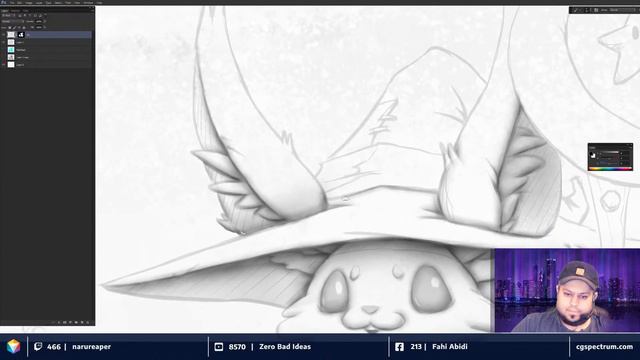Open the layer filter Kind dropdown
The image size is (640, 360).
click(9, 16)
